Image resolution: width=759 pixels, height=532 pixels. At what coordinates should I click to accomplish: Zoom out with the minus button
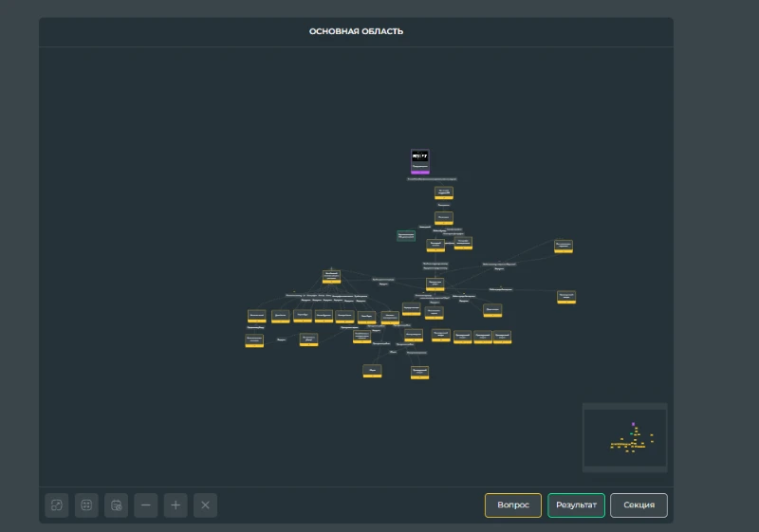pos(146,504)
